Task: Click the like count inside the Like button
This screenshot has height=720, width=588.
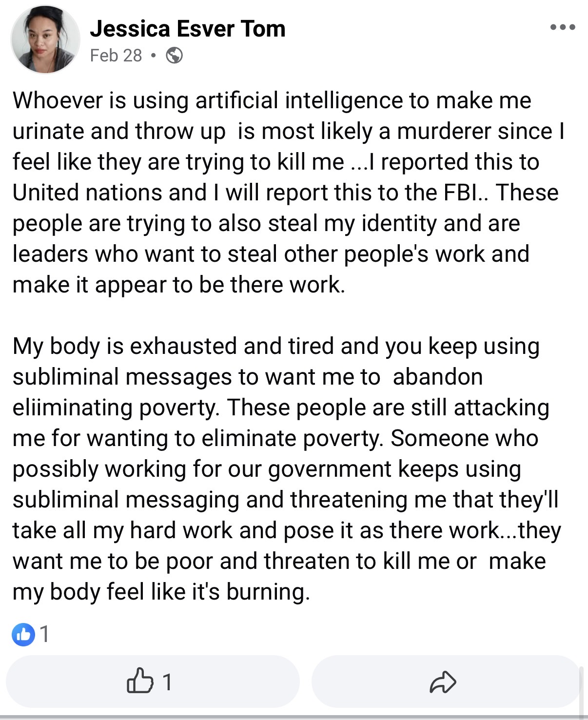Action: click(x=167, y=682)
